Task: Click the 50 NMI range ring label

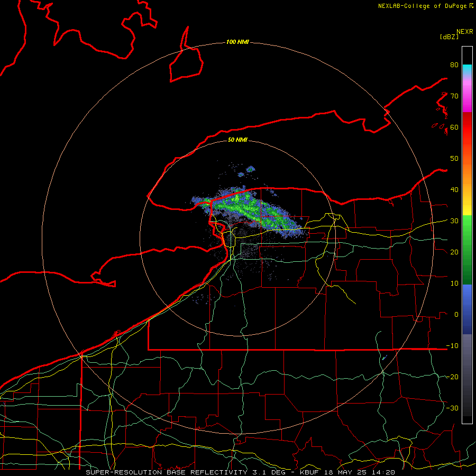Action: tap(237, 140)
